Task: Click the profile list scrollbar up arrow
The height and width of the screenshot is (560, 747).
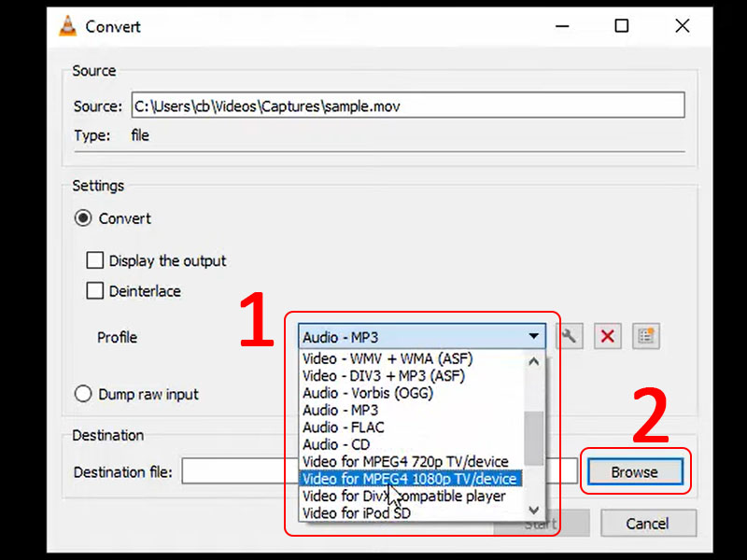Action: 533,359
